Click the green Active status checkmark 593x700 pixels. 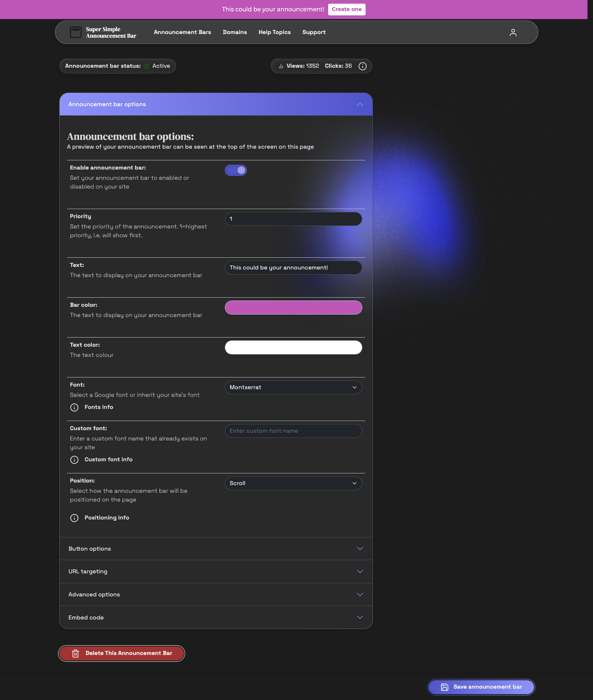point(147,66)
